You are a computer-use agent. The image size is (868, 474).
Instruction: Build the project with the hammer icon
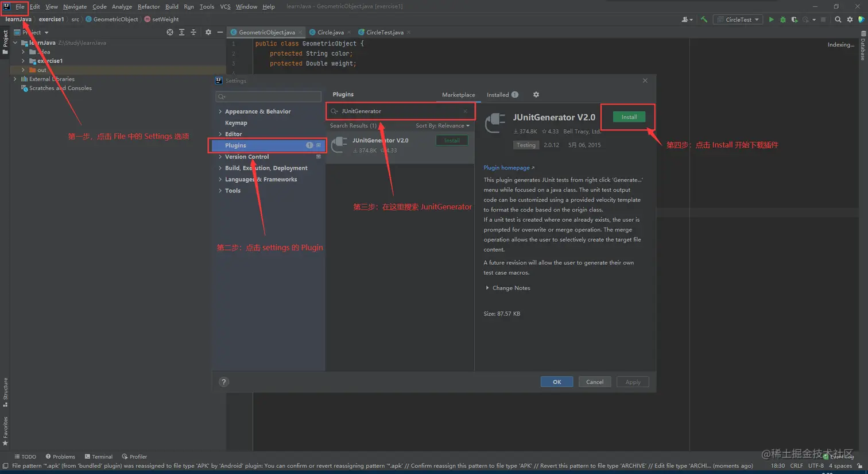[703, 19]
